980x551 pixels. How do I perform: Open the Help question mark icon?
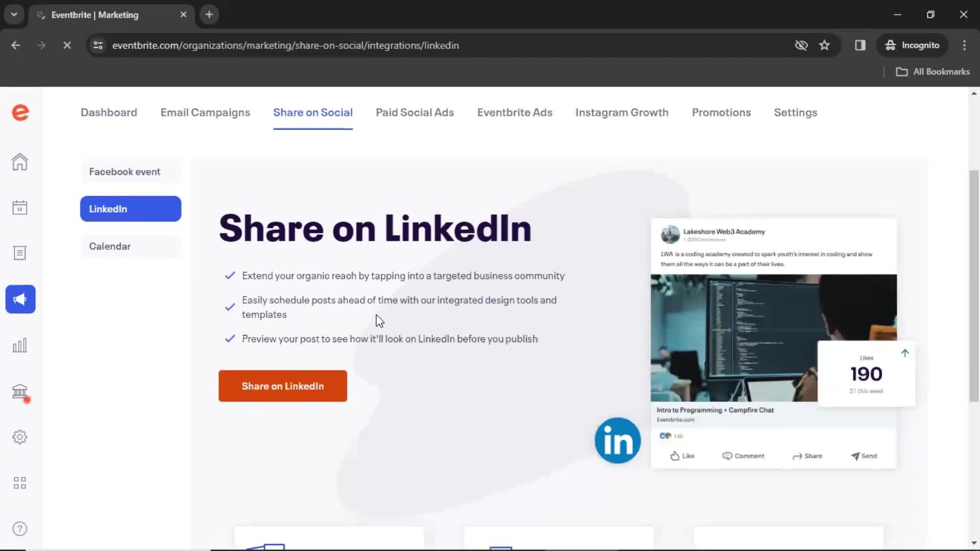click(x=20, y=529)
